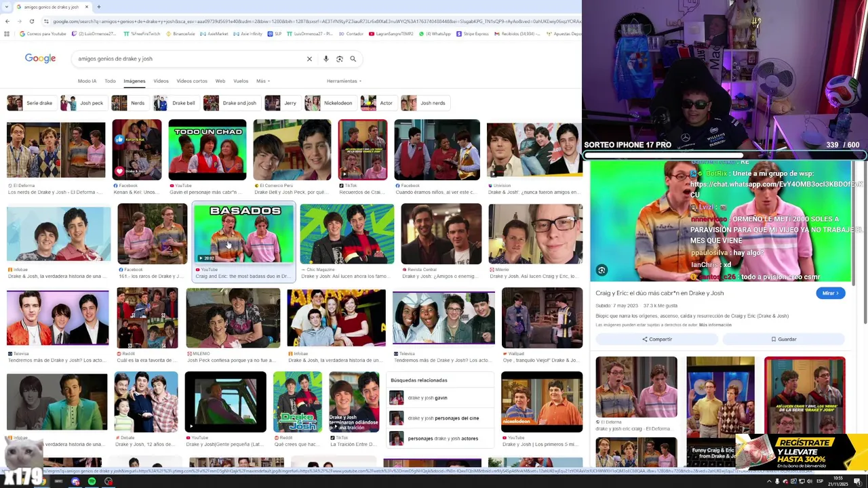Open the 'Más información' copyright link
868x488 pixels.
tap(715, 325)
